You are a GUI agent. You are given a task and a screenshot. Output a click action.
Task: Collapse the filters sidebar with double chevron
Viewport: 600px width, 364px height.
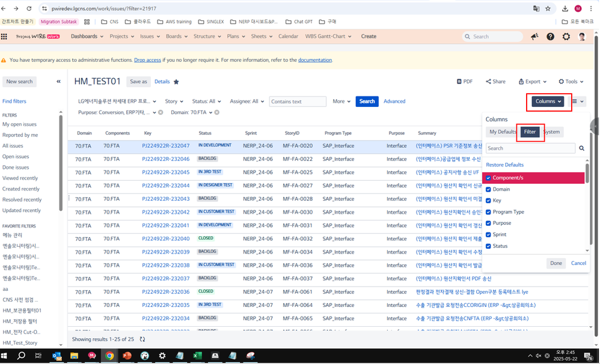coord(58,82)
